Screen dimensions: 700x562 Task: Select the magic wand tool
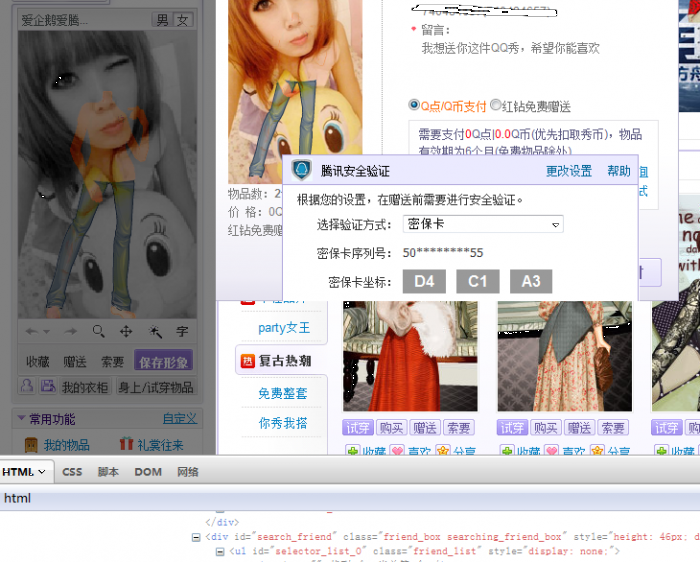click(x=155, y=331)
